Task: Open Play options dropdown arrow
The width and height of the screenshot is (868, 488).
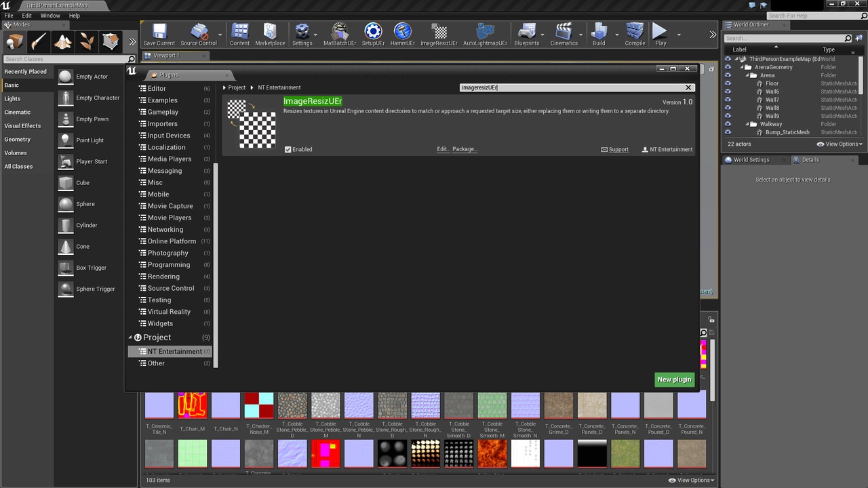Action: pos(678,35)
